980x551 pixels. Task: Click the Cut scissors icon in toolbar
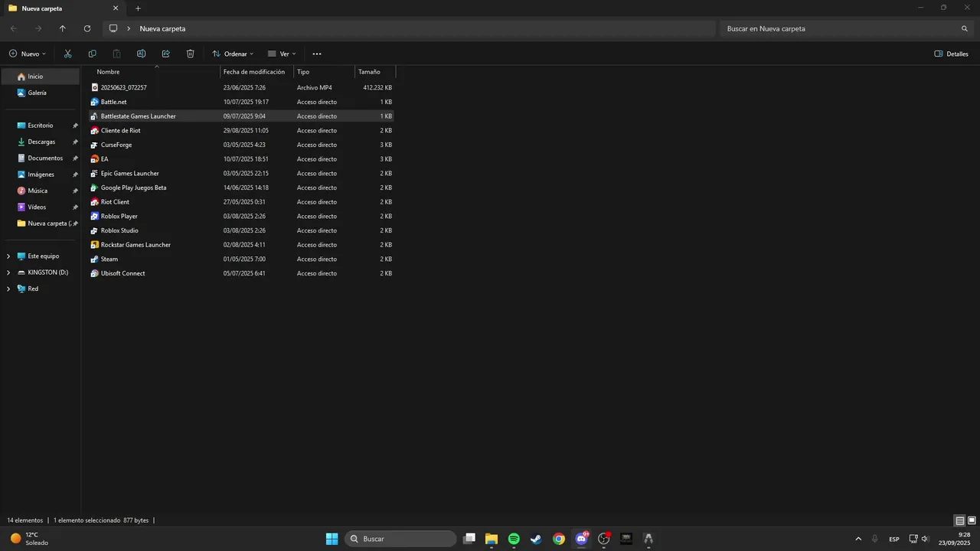[67, 54]
